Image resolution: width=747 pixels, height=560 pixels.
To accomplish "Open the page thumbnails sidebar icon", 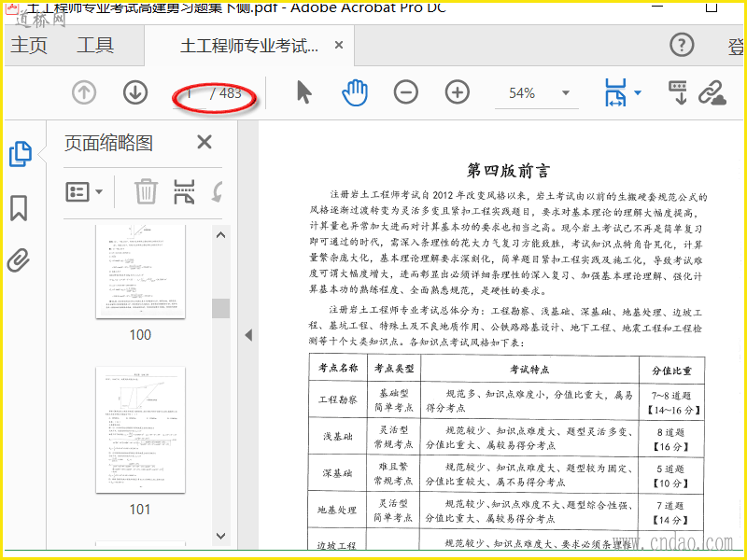I will click(x=21, y=154).
